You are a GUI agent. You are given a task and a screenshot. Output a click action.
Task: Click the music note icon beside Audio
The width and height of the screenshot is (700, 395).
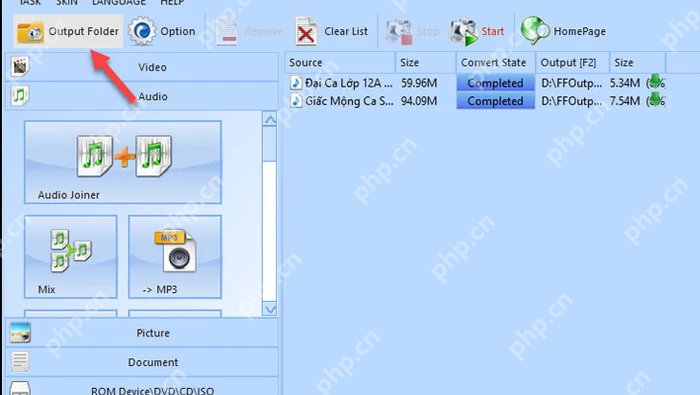19,96
